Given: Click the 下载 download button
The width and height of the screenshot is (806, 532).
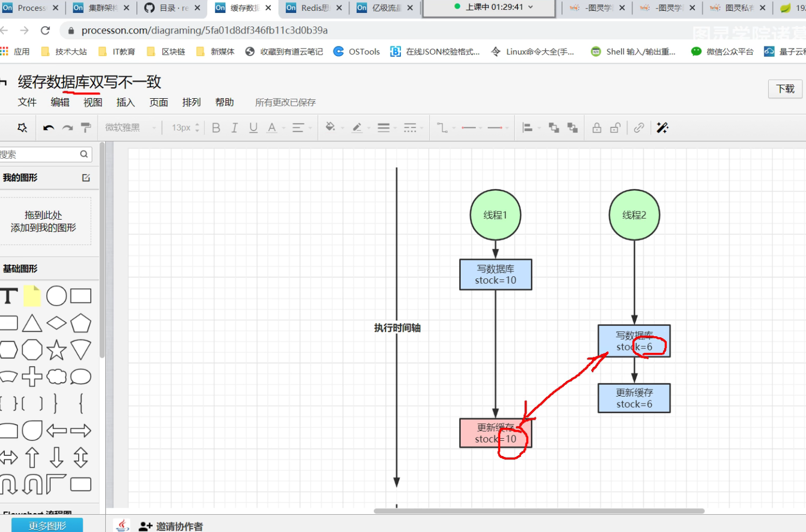Looking at the screenshot, I should pos(785,89).
